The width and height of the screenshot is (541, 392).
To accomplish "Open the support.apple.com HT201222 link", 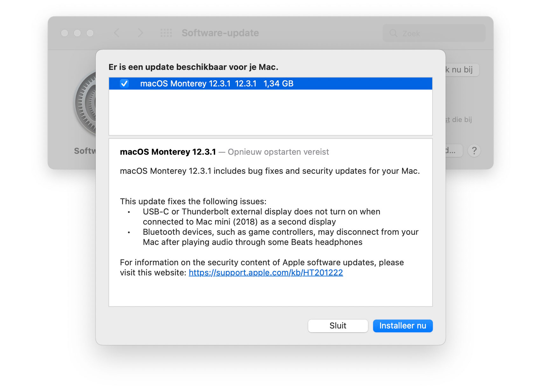I will [x=266, y=273].
